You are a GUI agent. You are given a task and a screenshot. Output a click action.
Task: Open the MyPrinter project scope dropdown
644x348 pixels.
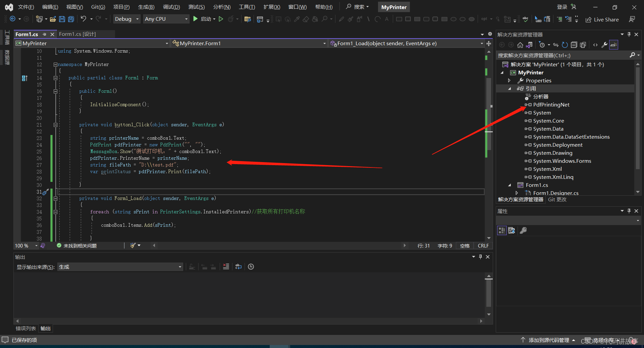pyautogui.click(x=92, y=44)
